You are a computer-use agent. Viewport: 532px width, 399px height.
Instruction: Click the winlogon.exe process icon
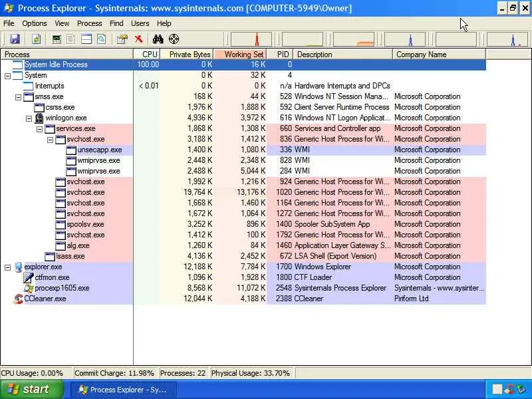(39, 118)
